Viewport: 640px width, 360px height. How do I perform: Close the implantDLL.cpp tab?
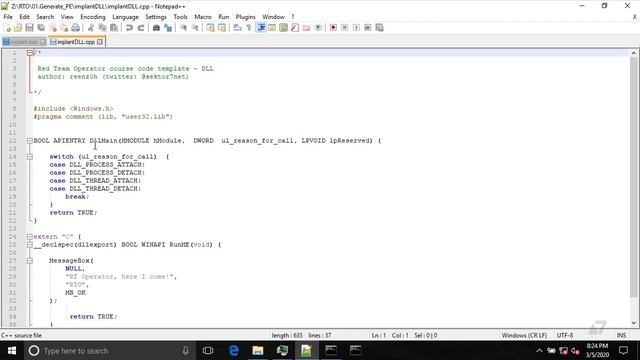tap(100, 42)
